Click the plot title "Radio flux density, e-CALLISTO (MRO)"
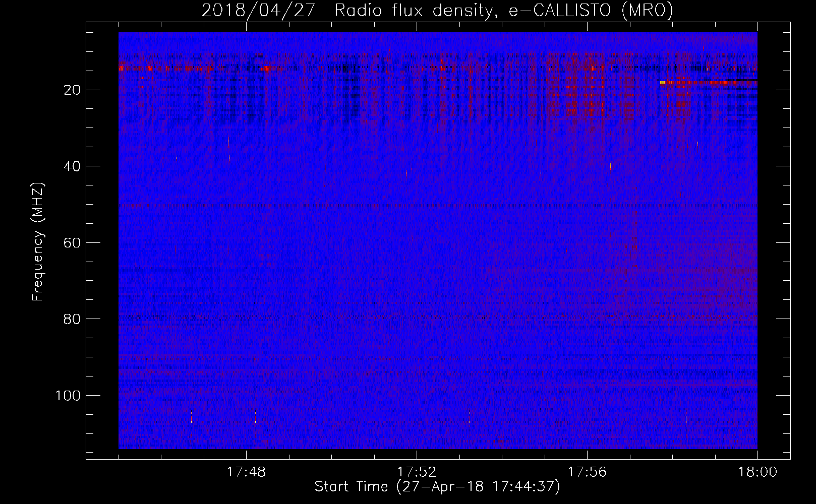Screen dimensions: 816x504 tap(503, 10)
